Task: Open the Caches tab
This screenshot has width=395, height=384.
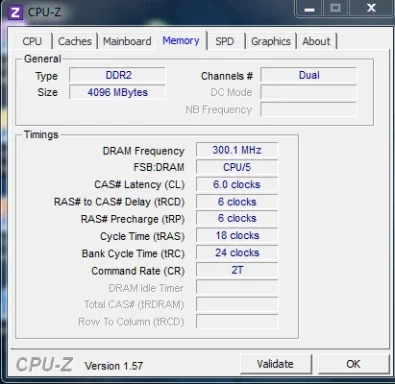Action: [75, 41]
